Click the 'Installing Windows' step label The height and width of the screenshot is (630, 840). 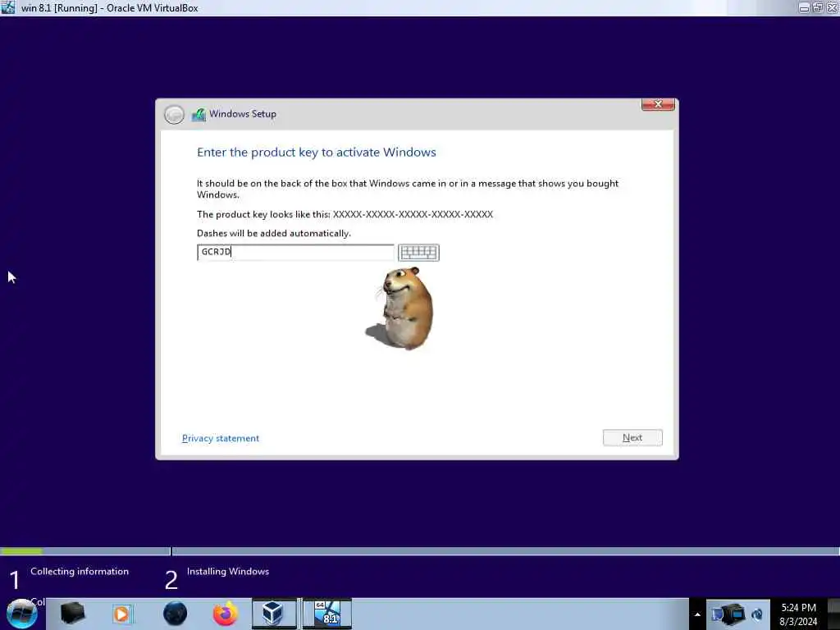[x=228, y=572]
